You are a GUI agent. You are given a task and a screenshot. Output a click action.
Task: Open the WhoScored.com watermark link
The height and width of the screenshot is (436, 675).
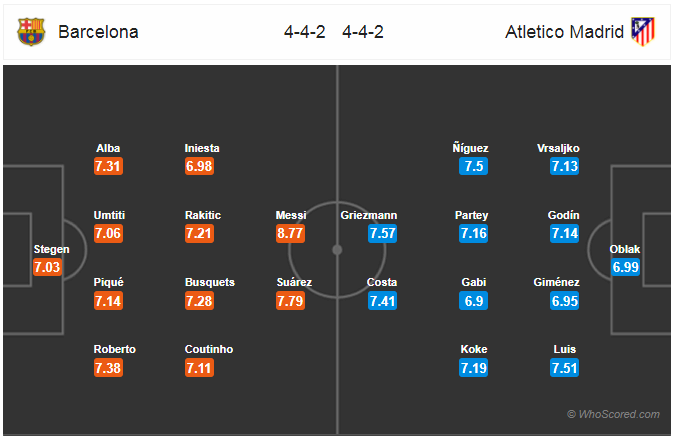(x=613, y=414)
